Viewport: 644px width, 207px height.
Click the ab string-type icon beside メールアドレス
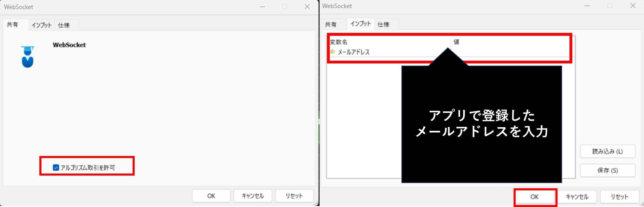click(x=332, y=51)
